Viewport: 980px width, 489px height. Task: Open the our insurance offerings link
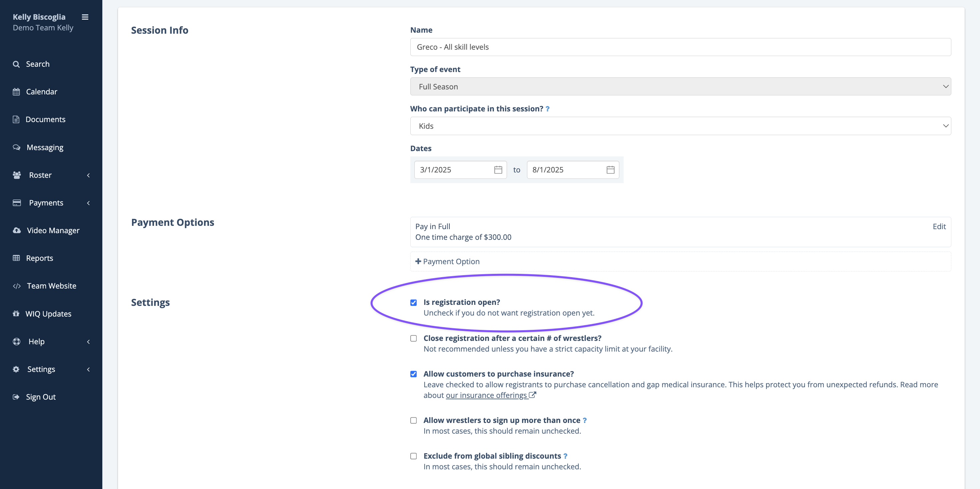pyautogui.click(x=486, y=395)
